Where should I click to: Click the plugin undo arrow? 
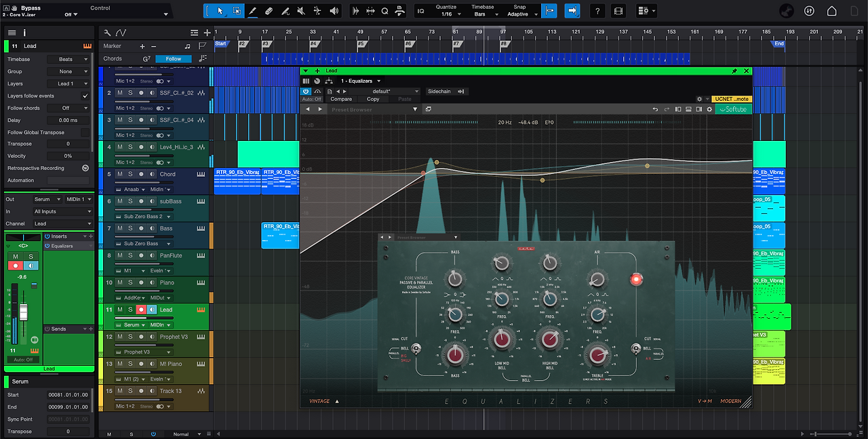655,109
